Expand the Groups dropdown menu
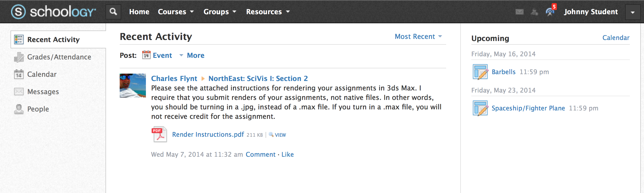Image resolution: width=644 pixels, height=193 pixels. pos(220,12)
